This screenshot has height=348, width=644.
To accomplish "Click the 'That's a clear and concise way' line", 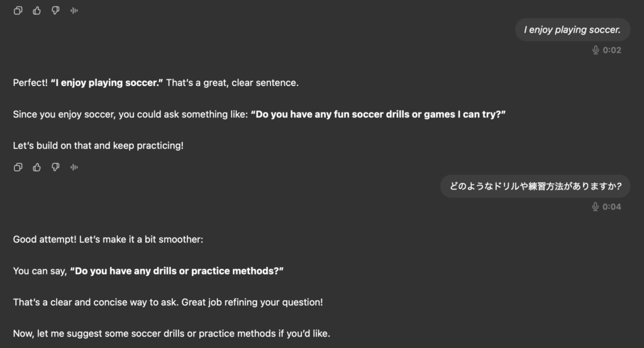I will click(167, 302).
